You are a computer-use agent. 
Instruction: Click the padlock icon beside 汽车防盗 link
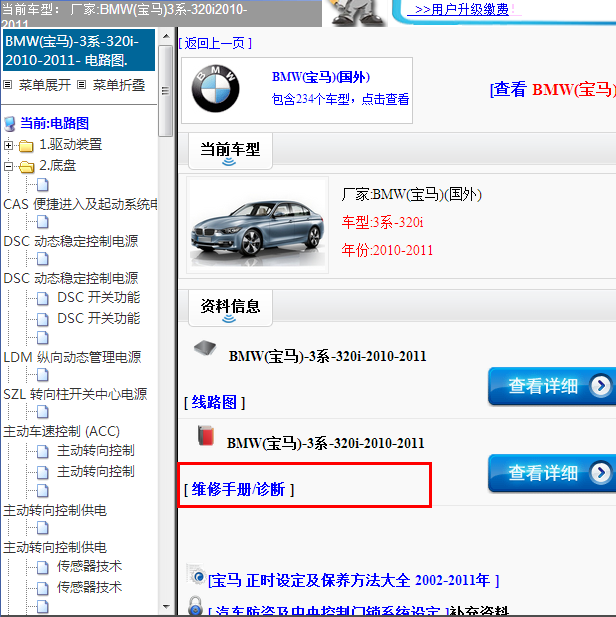tap(195, 605)
